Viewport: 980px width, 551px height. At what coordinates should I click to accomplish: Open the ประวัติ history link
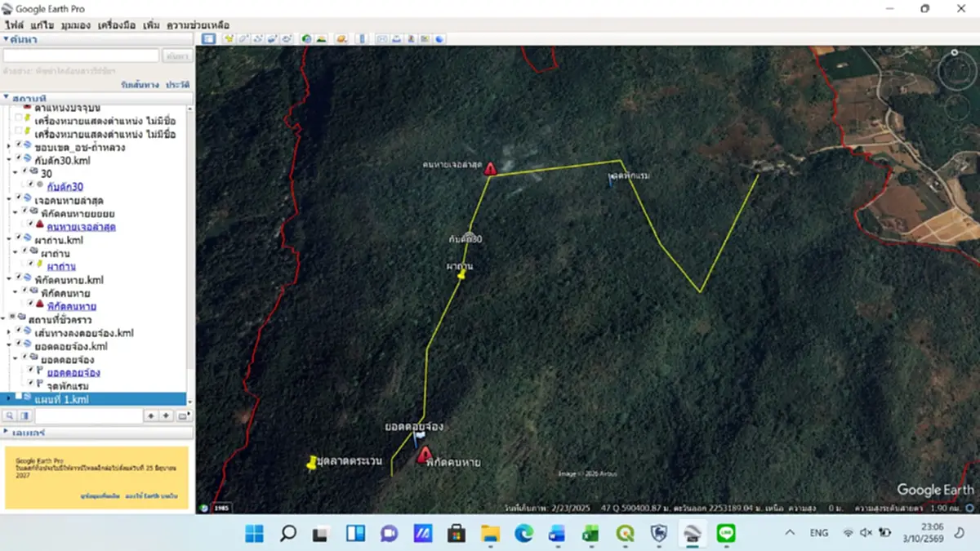coord(178,85)
